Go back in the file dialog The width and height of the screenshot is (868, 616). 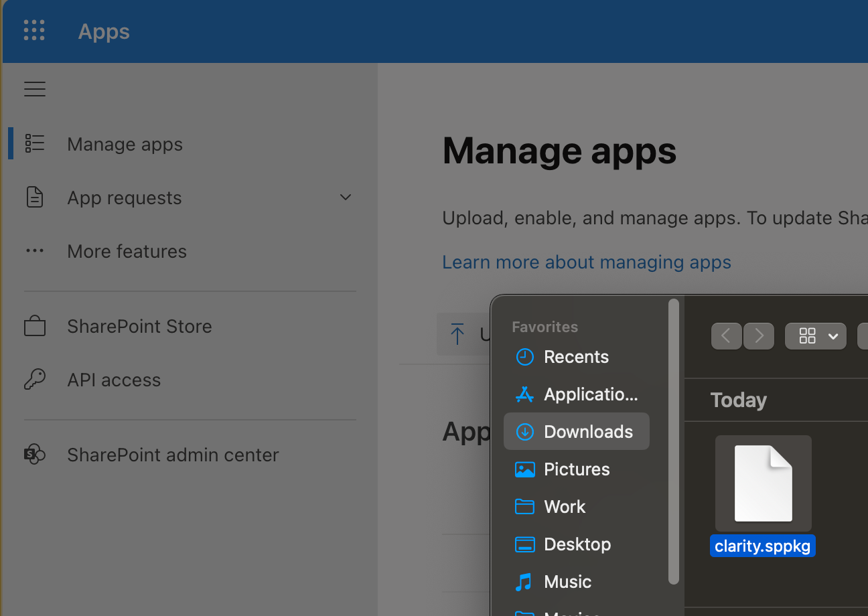click(727, 336)
